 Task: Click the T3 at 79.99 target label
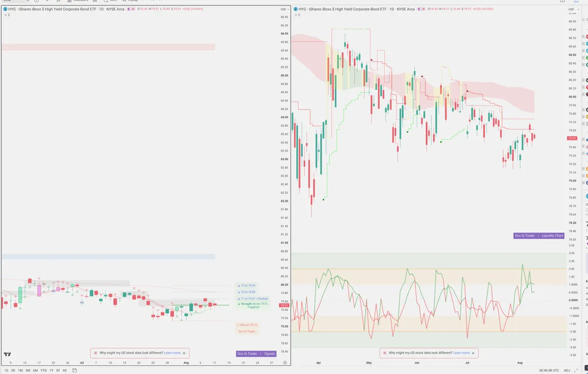point(246,285)
